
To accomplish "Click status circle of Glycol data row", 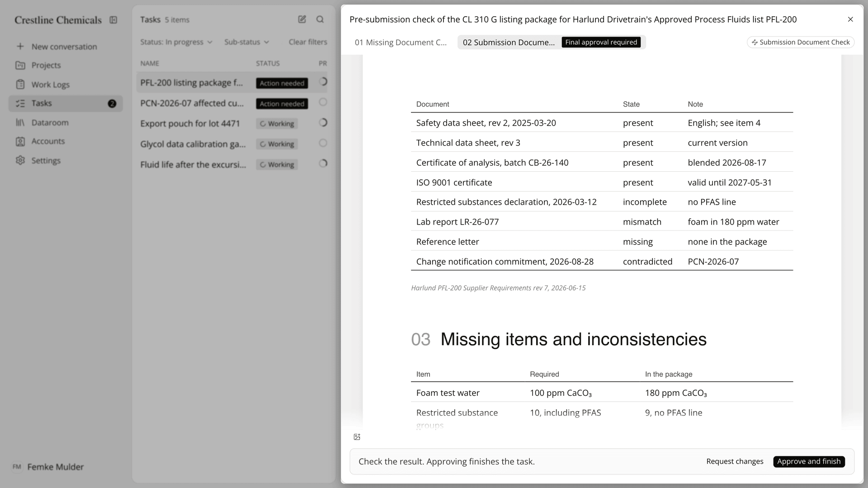I will point(323,143).
